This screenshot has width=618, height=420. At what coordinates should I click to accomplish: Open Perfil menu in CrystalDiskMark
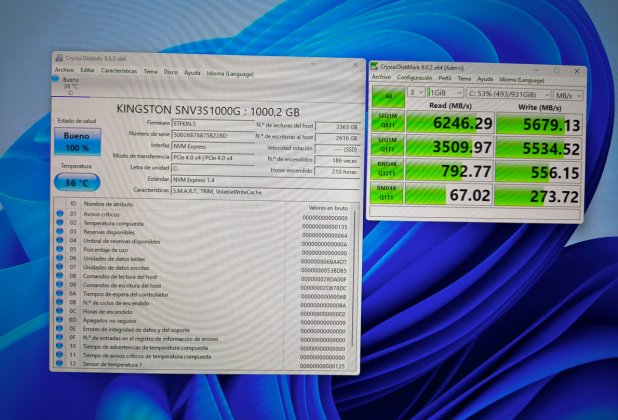[445, 78]
